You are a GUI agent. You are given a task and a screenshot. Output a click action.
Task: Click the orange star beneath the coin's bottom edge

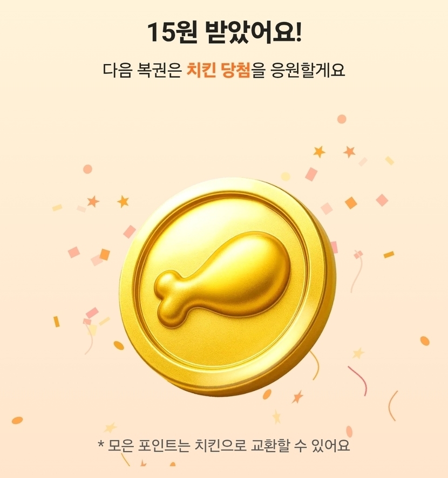pyautogui.click(x=297, y=397)
